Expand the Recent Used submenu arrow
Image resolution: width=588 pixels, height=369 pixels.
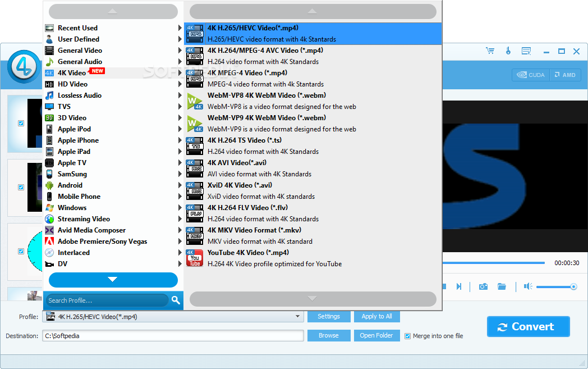point(180,28)
